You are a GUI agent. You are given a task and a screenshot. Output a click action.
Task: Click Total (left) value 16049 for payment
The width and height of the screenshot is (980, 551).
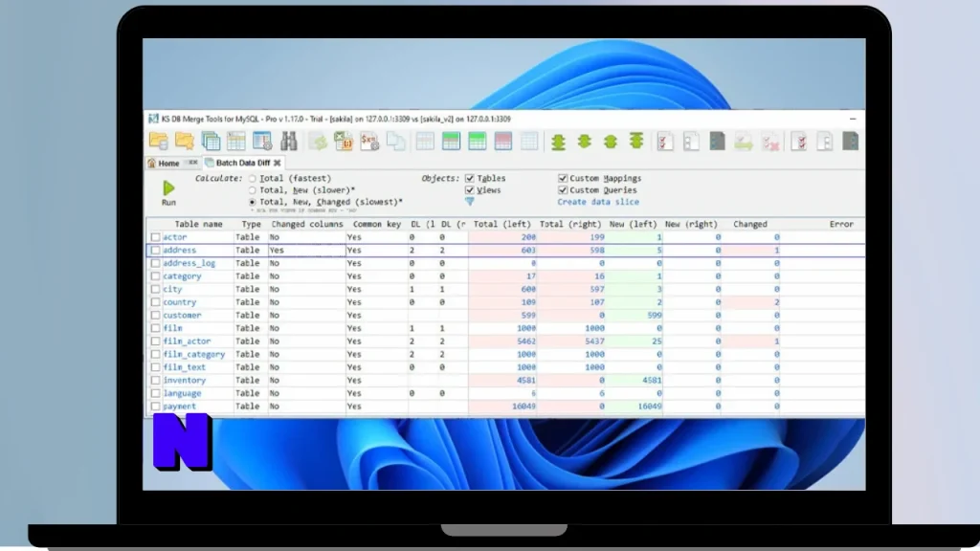click(x=523, y=407)
